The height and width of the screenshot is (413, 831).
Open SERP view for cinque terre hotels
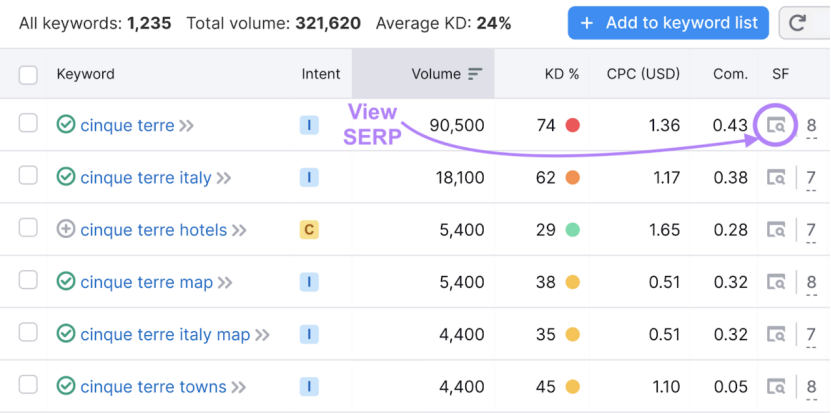[x=776, y=230]
